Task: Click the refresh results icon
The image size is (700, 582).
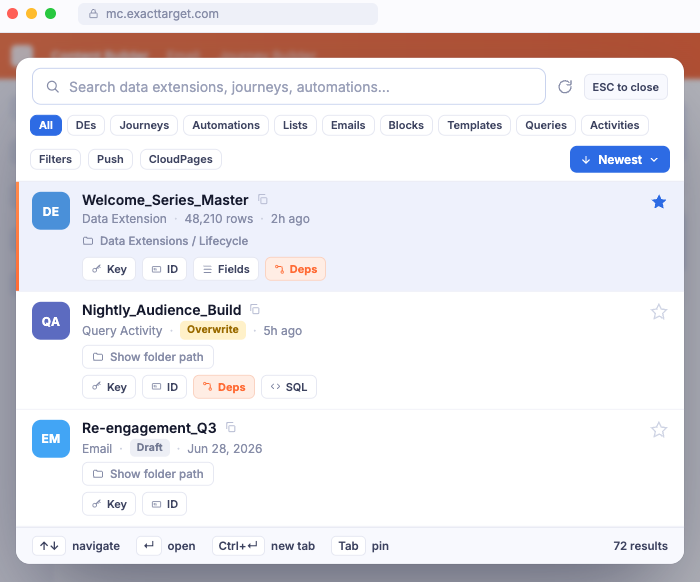Action: point(565,87)
